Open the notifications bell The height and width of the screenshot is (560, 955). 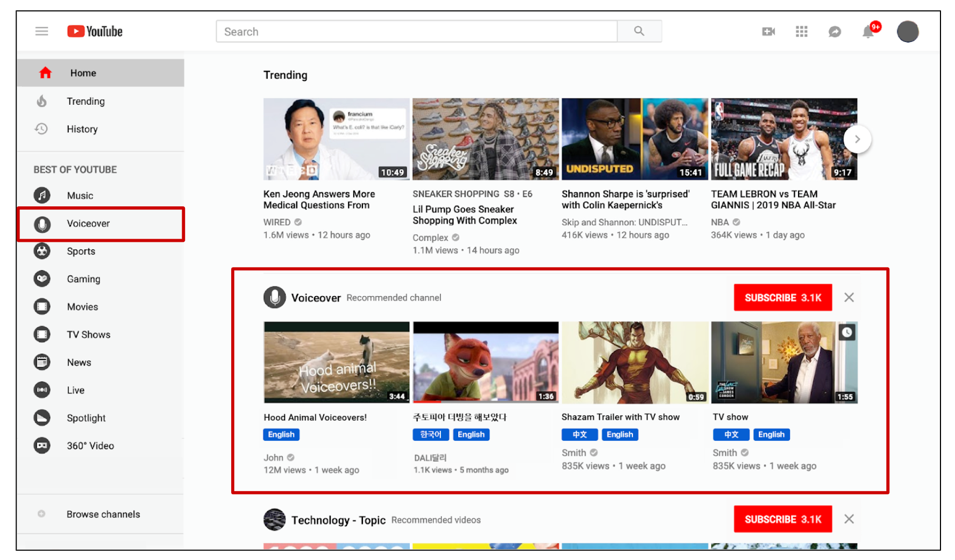pyautogui.click(x=868, y=32)
